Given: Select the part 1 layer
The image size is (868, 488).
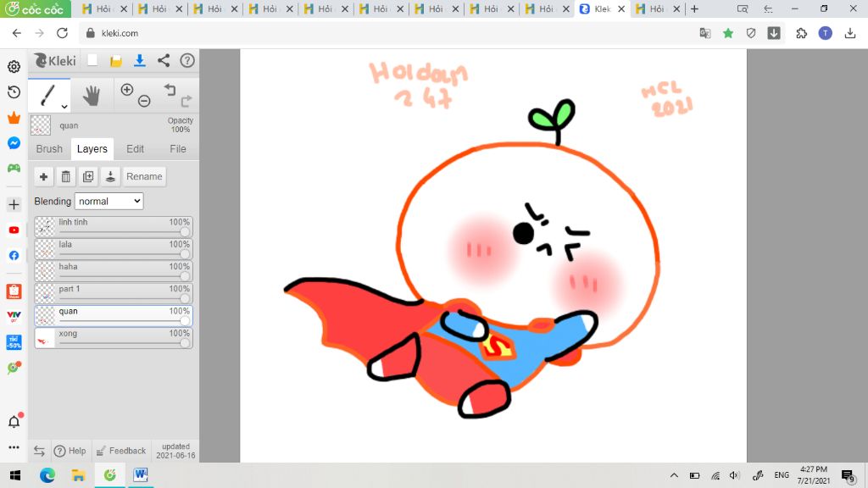Looking at the screenshot, I should tap(114, 293).
